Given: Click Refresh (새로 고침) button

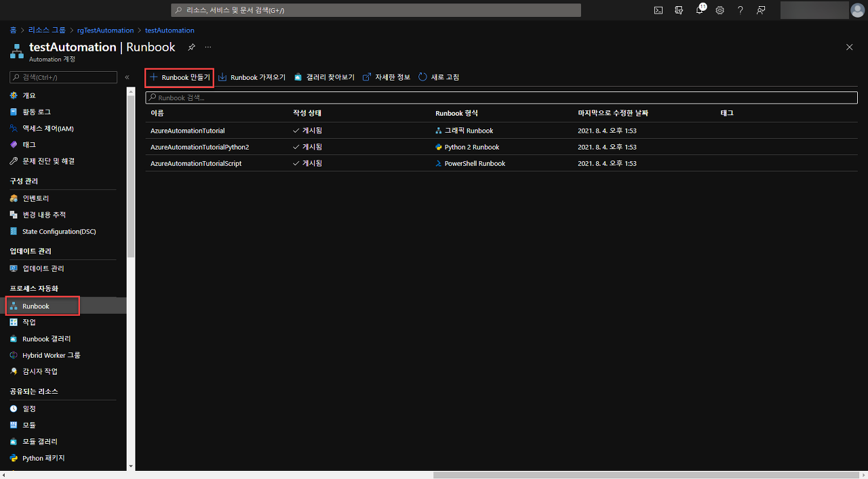Looking at the screenshot, I should pos(439,77).
